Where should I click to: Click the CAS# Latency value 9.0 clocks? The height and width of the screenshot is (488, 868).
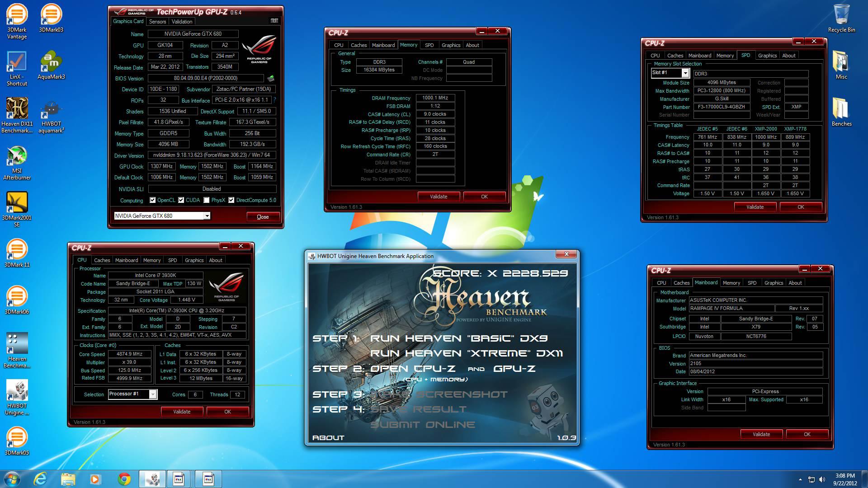[x=435, y=114]
